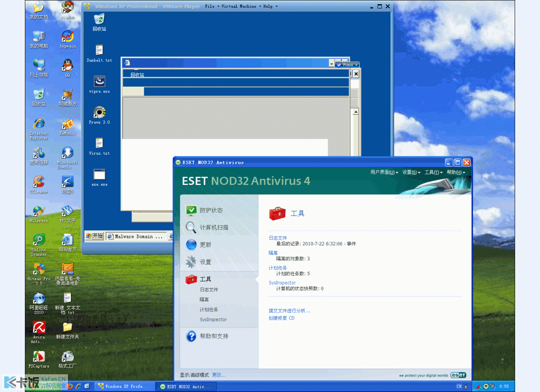Select 阿里旺旺 2010 desktop shortcut
Image resolution: width=540 pixels, height=392 pixels.
(39, 303)
